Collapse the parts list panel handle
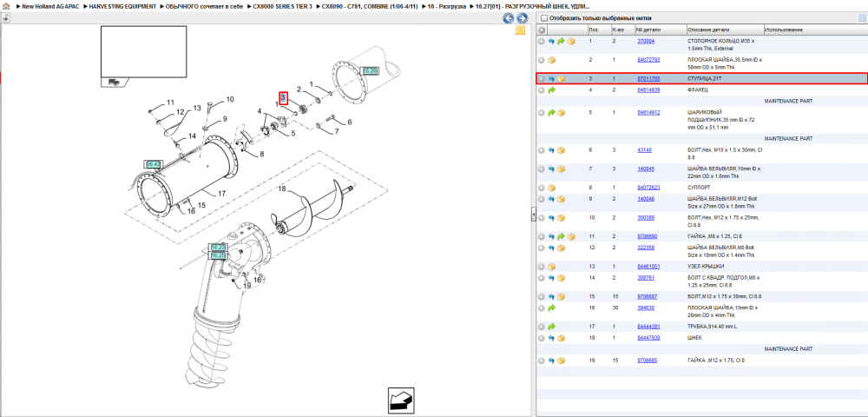This screenshot has height=417, width=868. pos(533,214)
